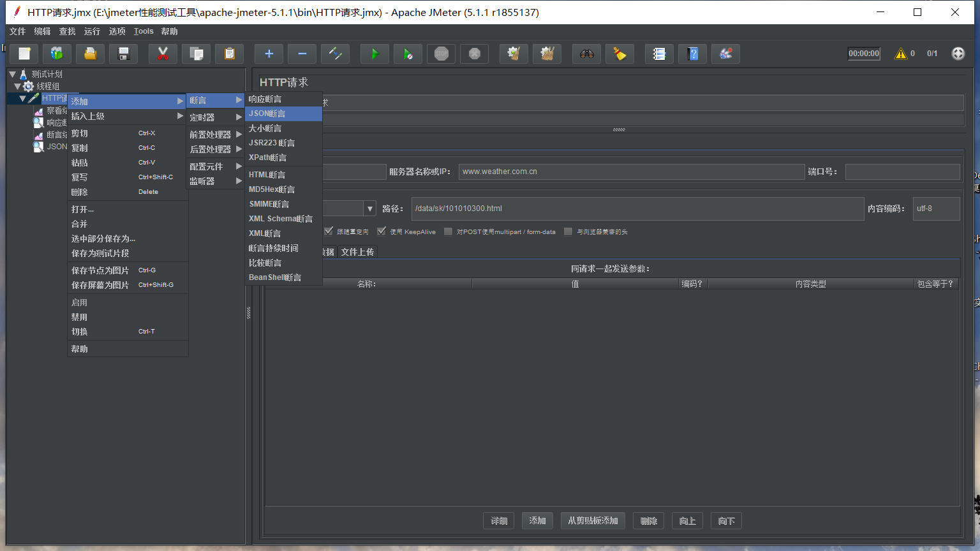Choose 大小断言 in the submenu
The image size is (980, 551).
point(284,128)
